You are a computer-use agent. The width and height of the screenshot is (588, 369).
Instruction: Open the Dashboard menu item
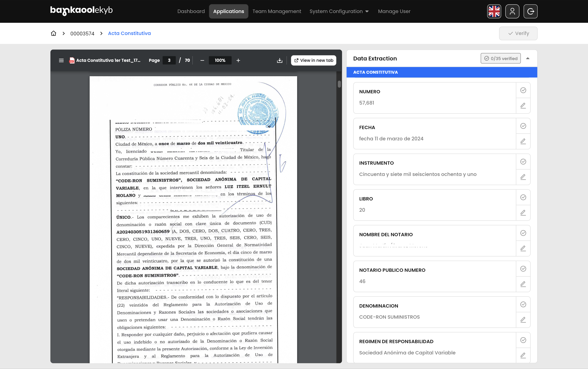coord(191,11)
